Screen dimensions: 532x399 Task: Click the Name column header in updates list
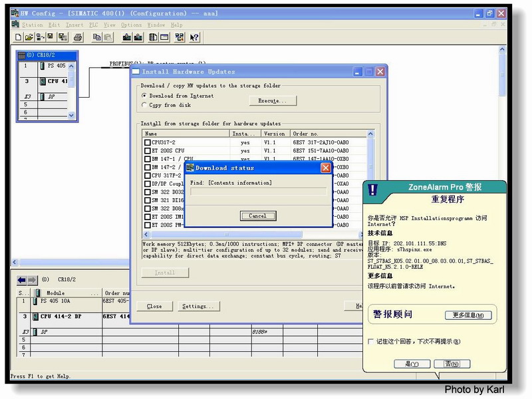[x=186, y=134]
